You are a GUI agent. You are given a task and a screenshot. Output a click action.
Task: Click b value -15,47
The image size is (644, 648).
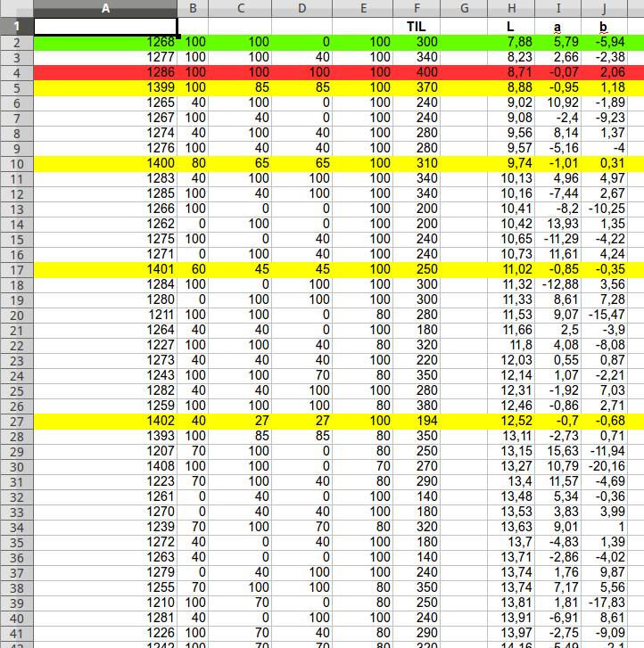[x=604, y=315]
